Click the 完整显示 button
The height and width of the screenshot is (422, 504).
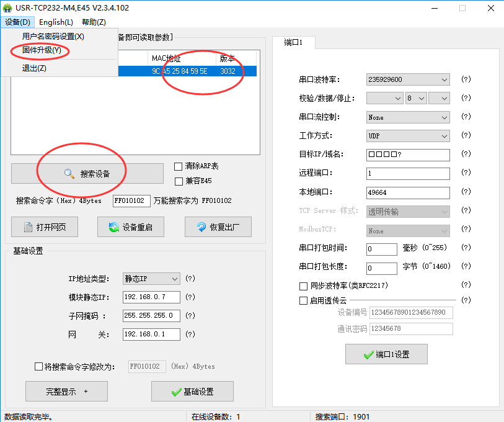tap(66, 392)
